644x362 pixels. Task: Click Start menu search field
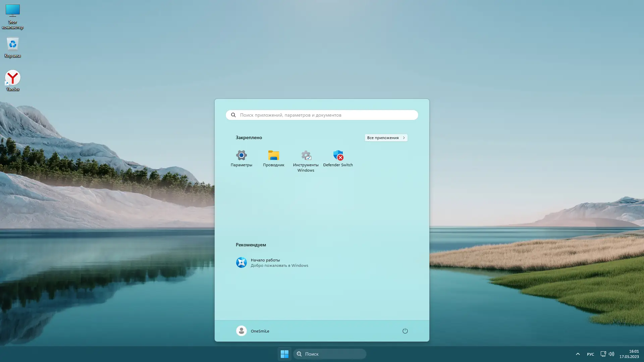coord(322,115)
